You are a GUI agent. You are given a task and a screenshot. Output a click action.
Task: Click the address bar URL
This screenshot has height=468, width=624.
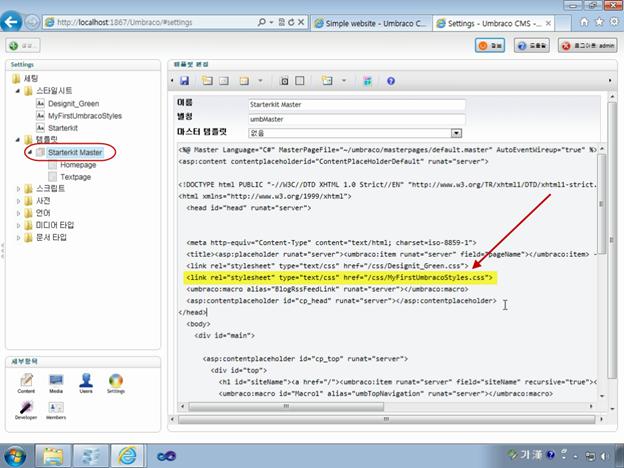coord(125,22)
